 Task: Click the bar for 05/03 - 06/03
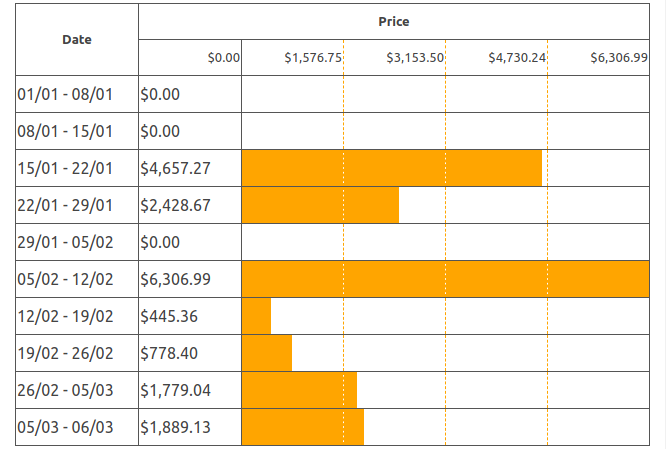(302, 427)
